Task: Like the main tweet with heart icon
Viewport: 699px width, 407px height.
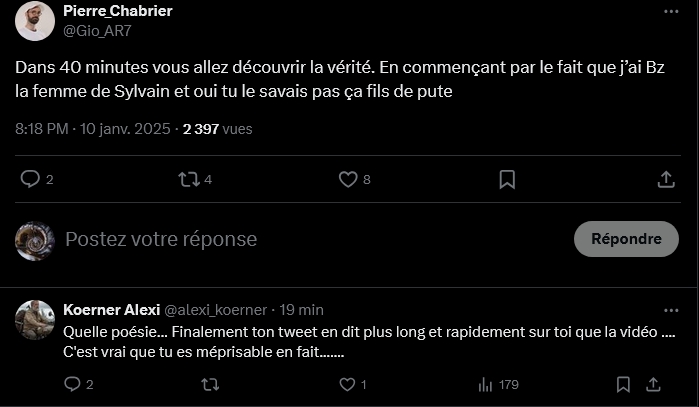Action: [348, 179]
